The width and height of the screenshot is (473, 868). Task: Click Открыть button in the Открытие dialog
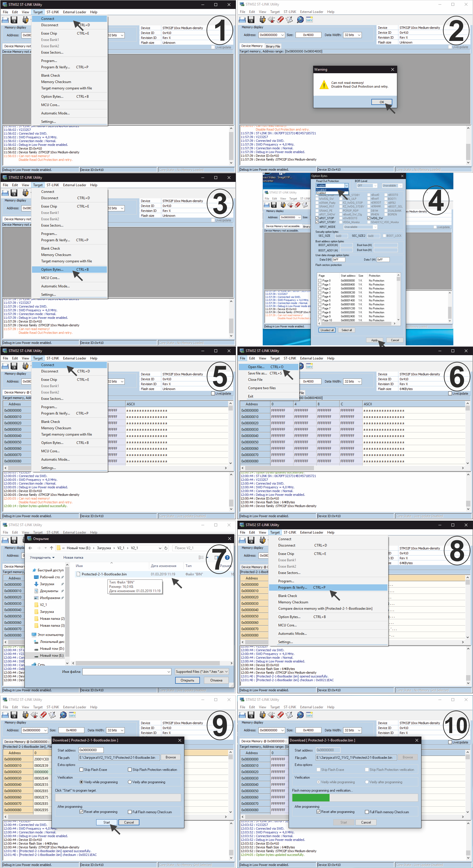point(188,680)
